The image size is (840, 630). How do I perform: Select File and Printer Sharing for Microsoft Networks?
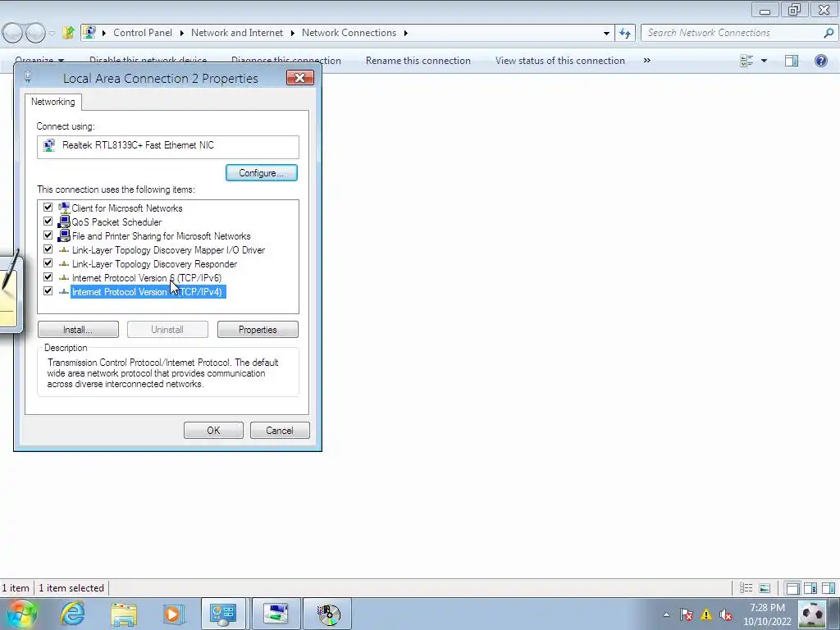162,236
